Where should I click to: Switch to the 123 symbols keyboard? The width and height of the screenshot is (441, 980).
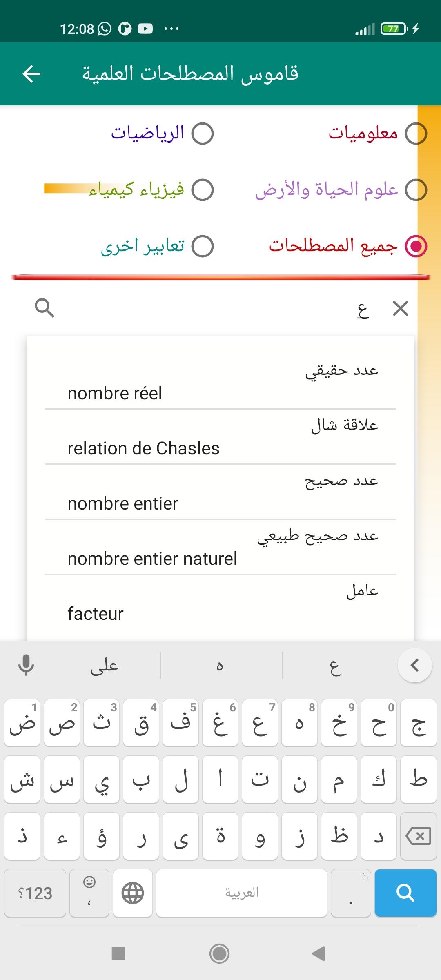36,893
